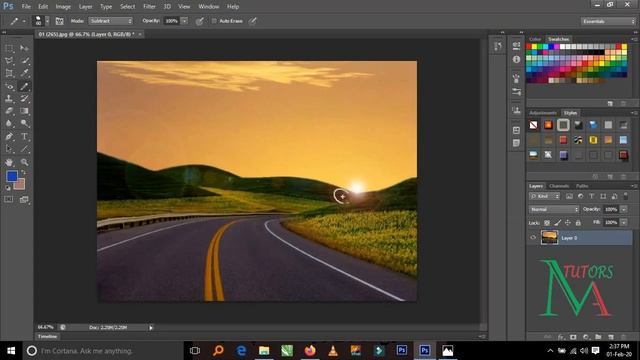Viewport: 640px width, 360px height.
Task: Select the Path Selection tool
Action: (x=9, y=149)
